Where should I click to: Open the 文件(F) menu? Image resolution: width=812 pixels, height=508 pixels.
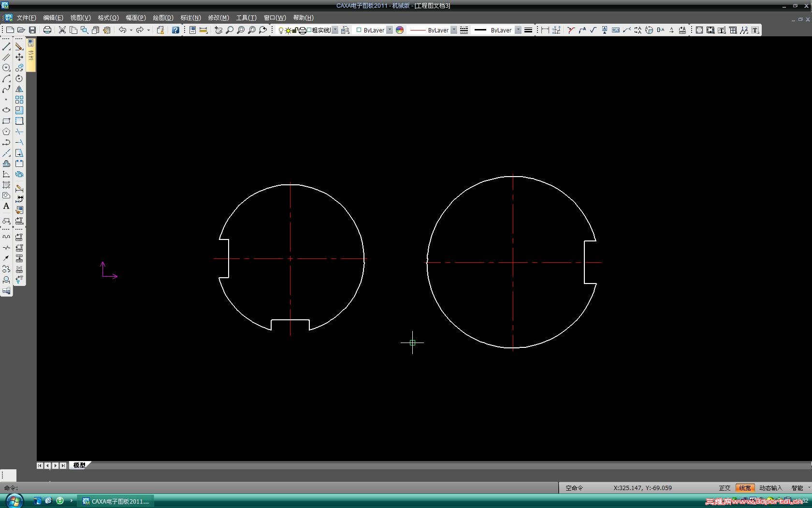click(x=26, y=17)
